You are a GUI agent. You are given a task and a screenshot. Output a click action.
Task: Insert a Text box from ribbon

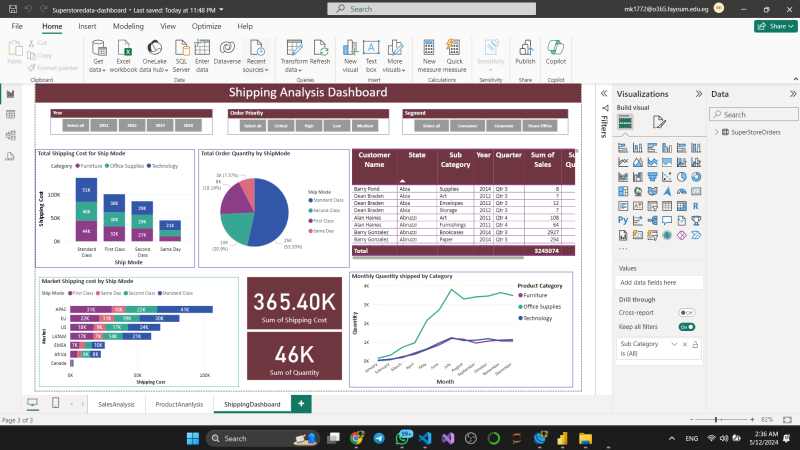pos(371,50)
